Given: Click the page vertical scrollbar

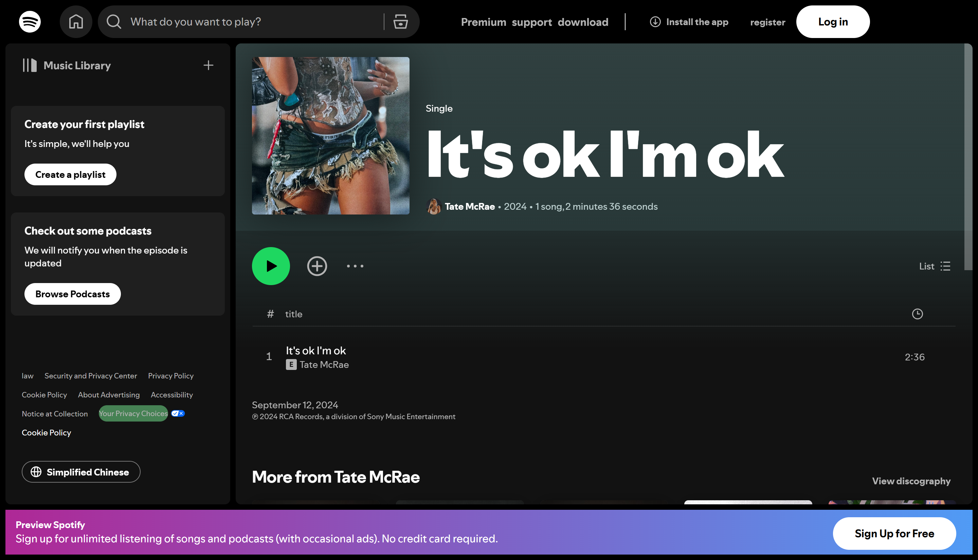Looking at the screenshot, I should 968,157.
